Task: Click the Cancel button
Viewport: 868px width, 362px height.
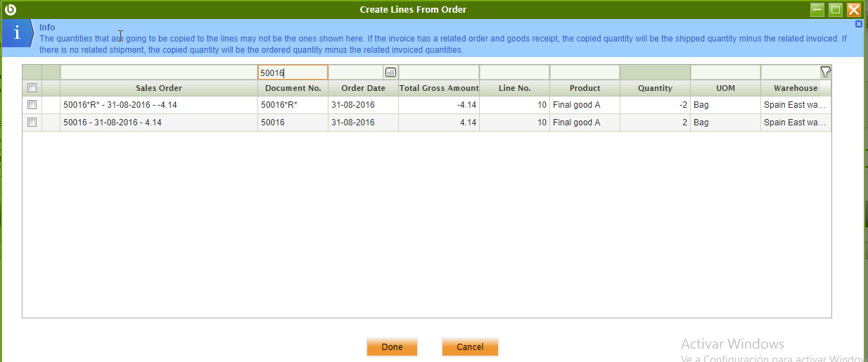Action: pos(470,347)
